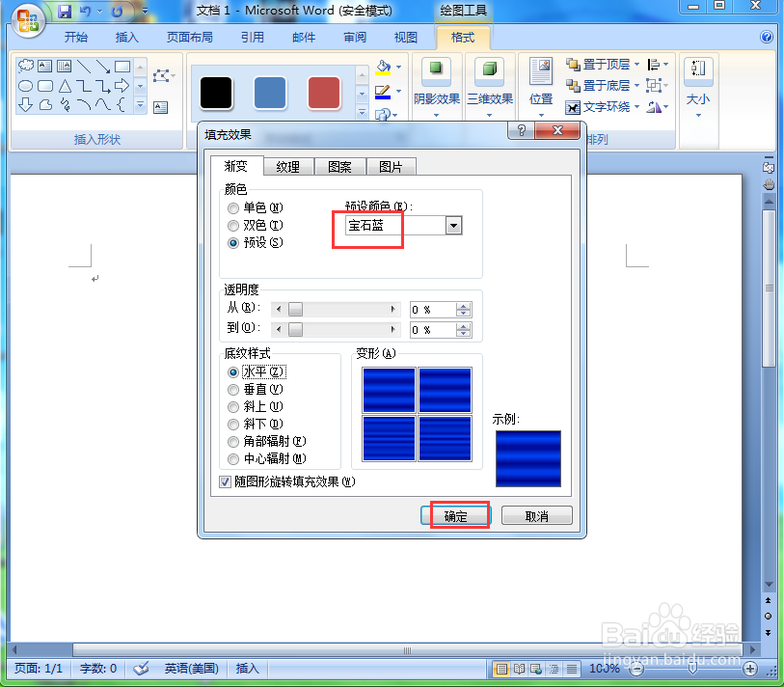Click the change shape icon
Viewport: 784px width, 687px height.
coord(383,115)
